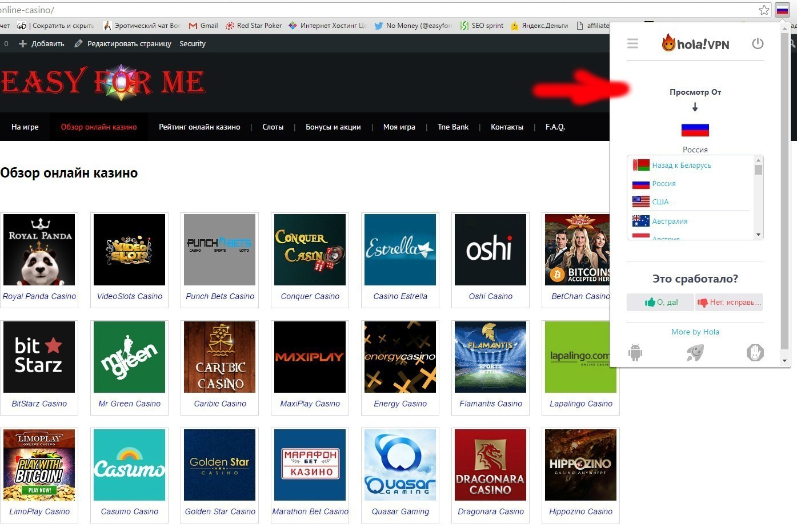Open the На игре menu item
Screen dimensions: 797x532
[25, 127]
